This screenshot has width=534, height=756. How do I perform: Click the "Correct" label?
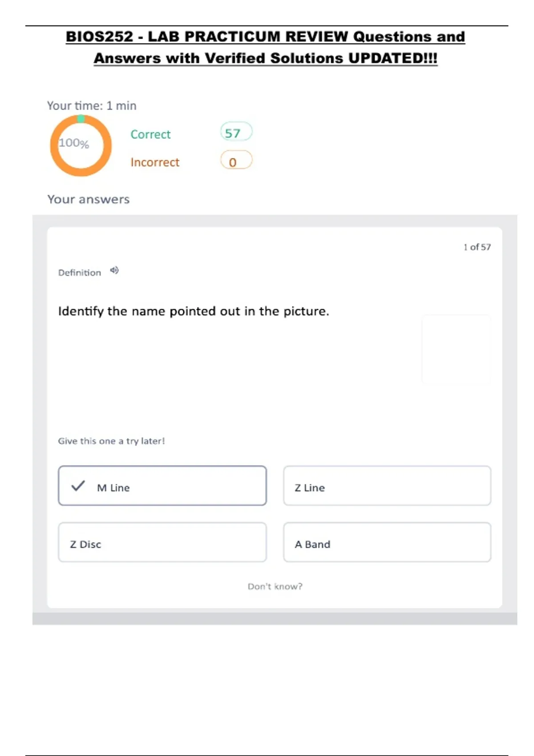point(150,134)
